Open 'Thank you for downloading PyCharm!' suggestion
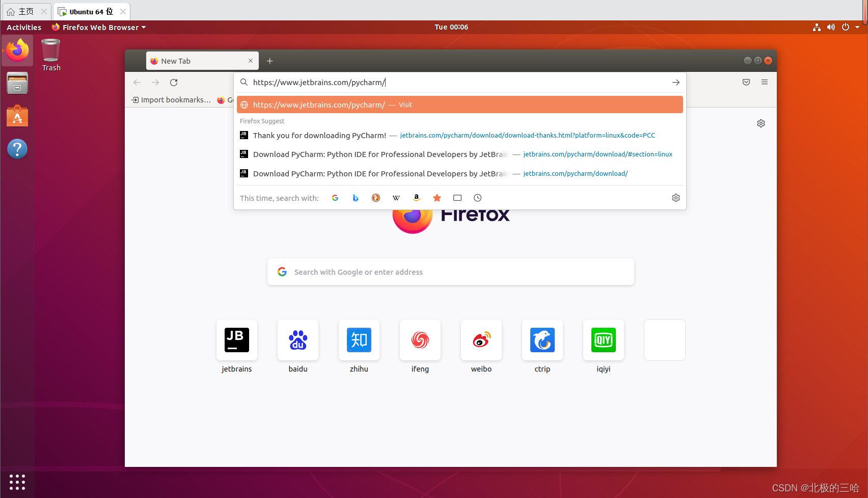 (x=459, y=135)
